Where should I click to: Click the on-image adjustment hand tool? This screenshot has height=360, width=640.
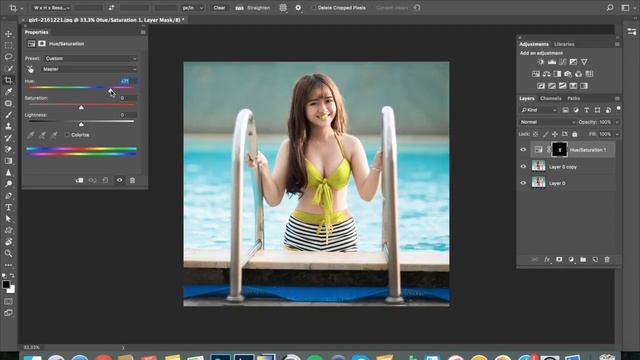30,69
